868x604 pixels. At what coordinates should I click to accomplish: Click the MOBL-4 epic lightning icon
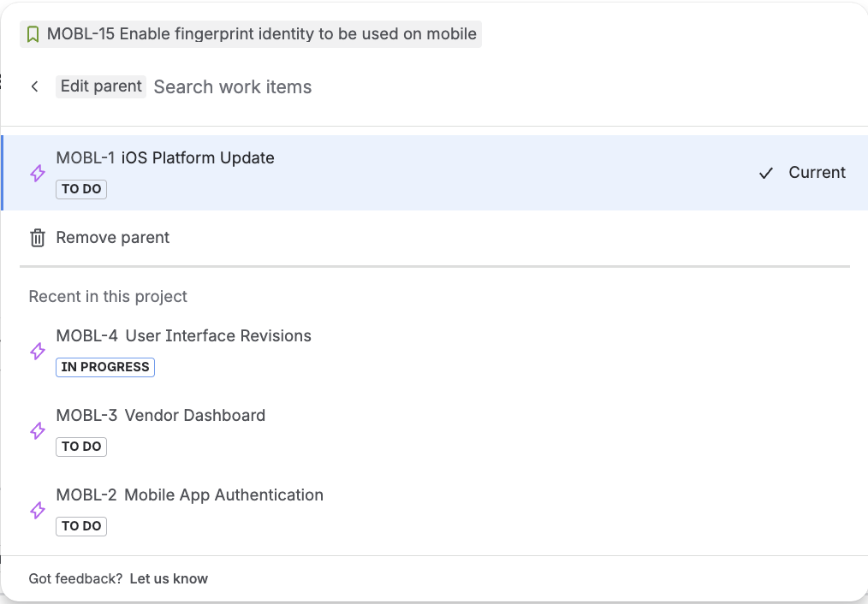coord(38,351)
